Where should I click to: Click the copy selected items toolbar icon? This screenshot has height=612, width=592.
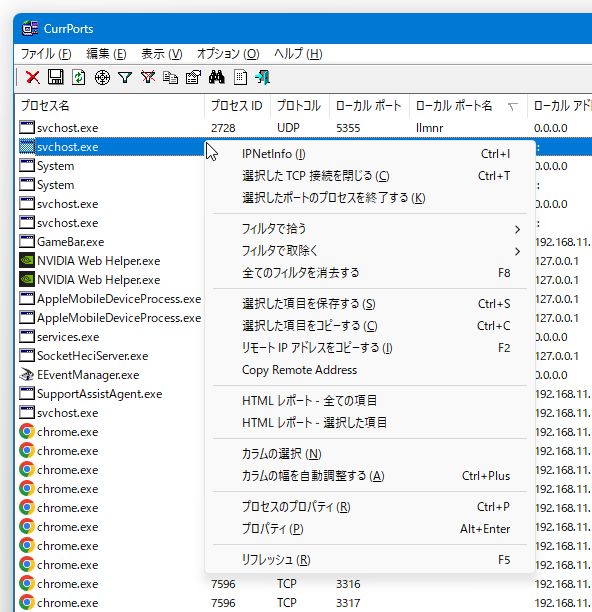point(171,77)
